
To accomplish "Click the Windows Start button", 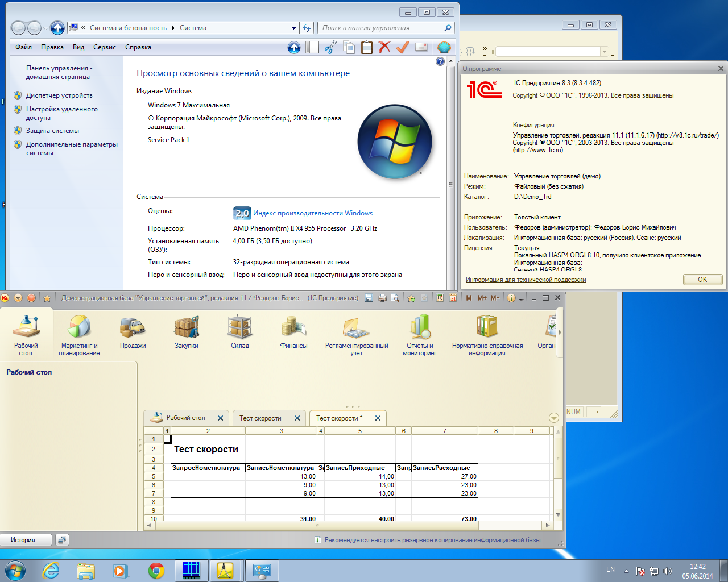I will coord(15,571).
